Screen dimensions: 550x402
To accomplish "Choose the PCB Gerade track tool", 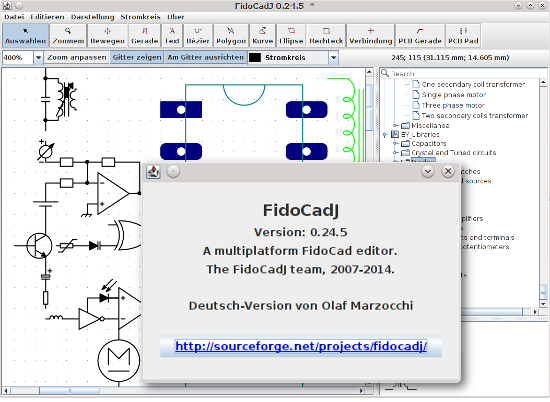I will click(x=420, y=36).
